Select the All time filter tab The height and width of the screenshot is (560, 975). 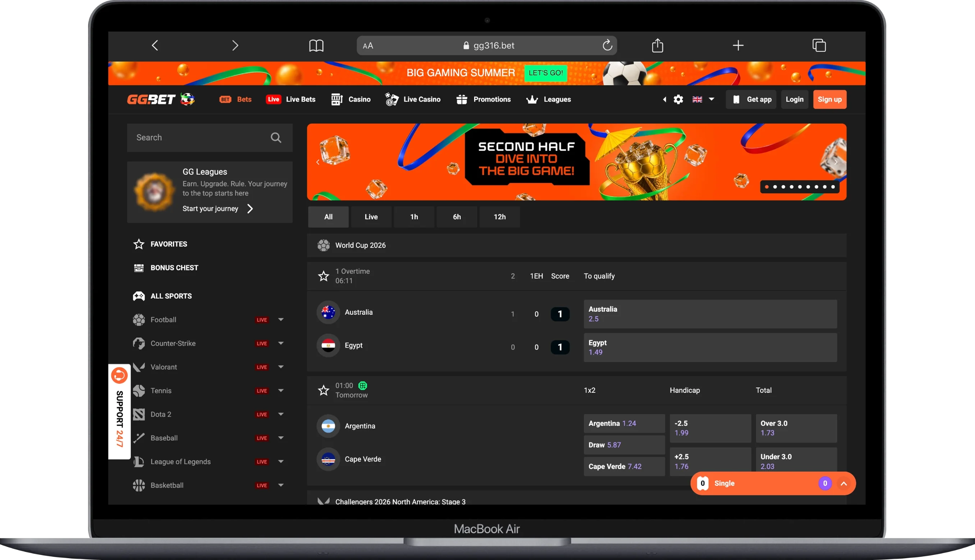click(328, 217)
